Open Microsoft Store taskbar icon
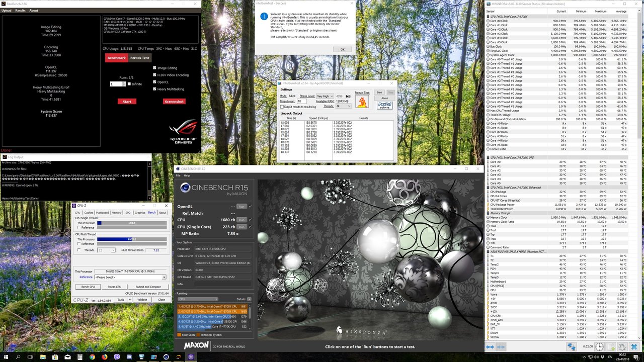Viewport: 644px width, 362px height. [x=55, y=357]
